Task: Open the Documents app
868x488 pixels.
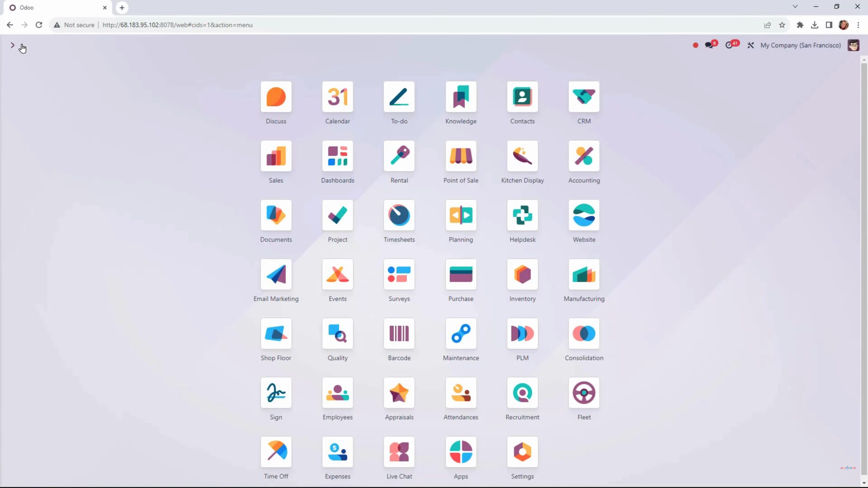Action: click(x=276, y=215)
